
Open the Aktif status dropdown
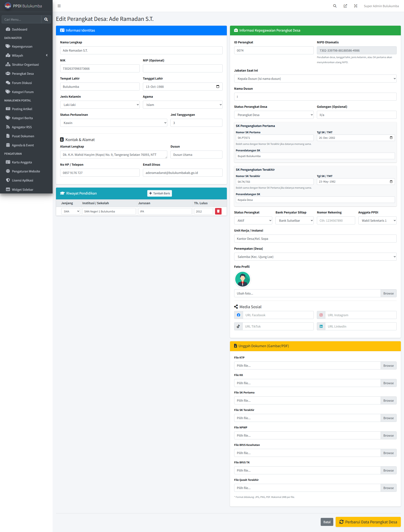point(253,220)
